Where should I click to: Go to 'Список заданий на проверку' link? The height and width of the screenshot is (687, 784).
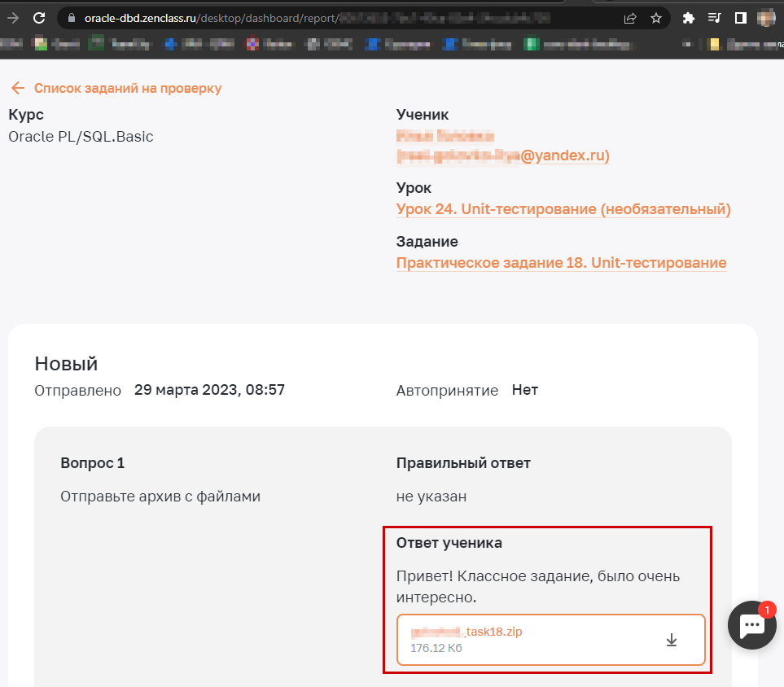tap(128, 88)
